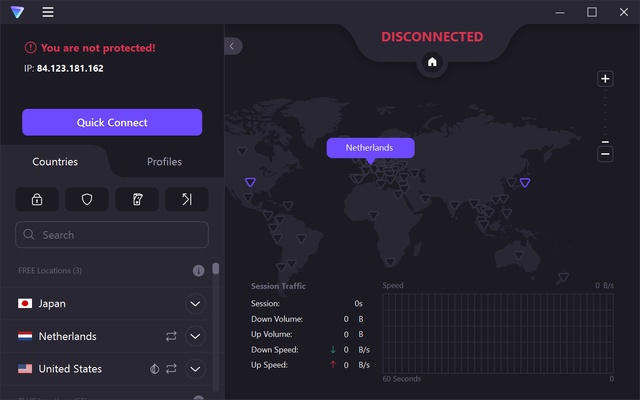
Task: Click the 'FREE Locations (3)' header
Action: point(50,271)
